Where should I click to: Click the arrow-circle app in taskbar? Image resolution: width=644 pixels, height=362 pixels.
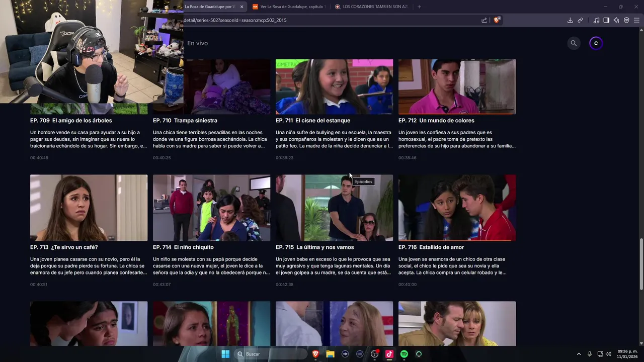pyautogui.click(x=345, y=354)
